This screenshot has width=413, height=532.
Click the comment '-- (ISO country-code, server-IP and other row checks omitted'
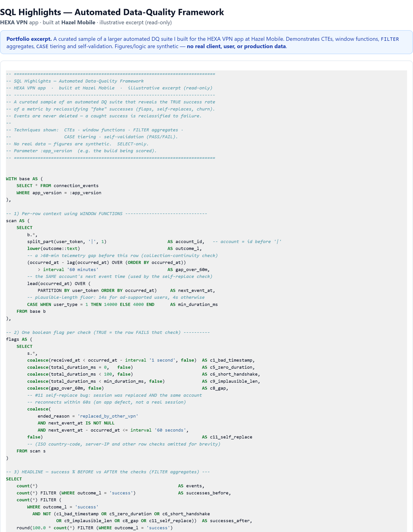pyautogui.click(x=124, y=444)
